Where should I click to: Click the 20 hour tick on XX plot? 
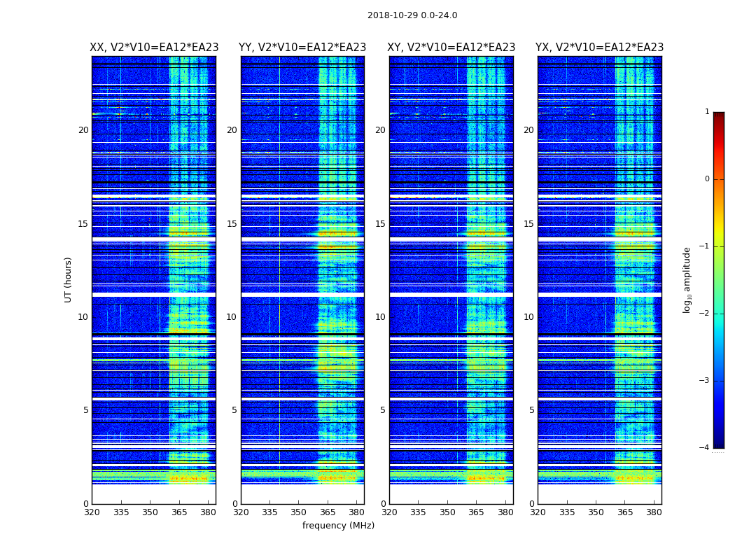coord(83,130)
